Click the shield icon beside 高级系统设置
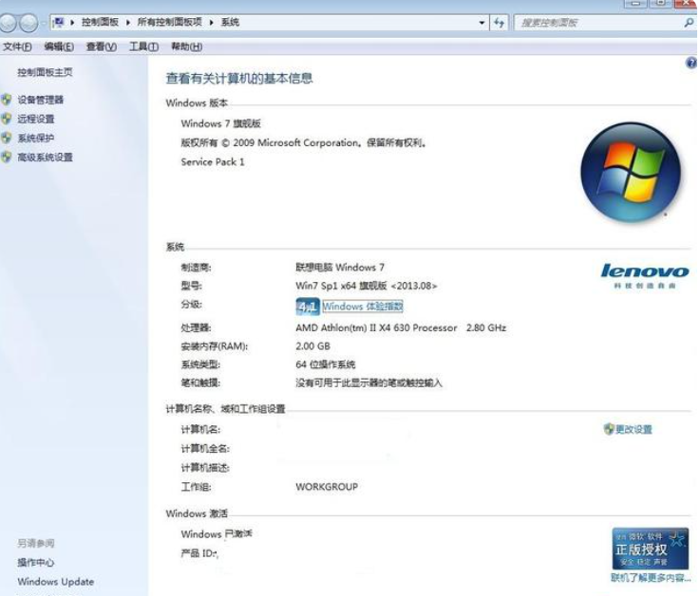The height and width of the screenshot is (596, 700). 7,158
